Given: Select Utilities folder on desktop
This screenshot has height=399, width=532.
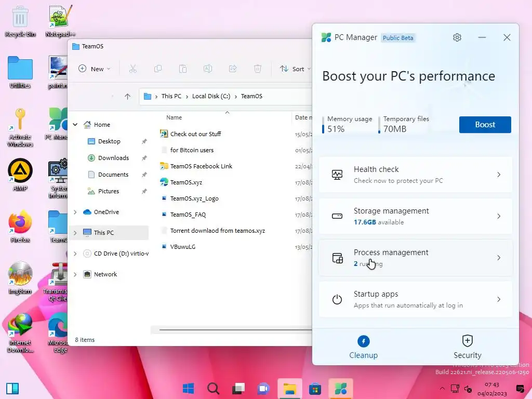Looking at the screenshot, I should (20, 73).
